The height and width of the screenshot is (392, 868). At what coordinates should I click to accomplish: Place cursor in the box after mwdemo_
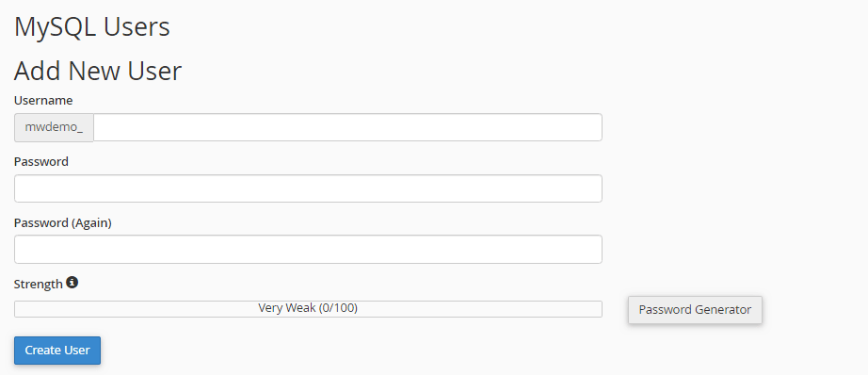point(347,127)
